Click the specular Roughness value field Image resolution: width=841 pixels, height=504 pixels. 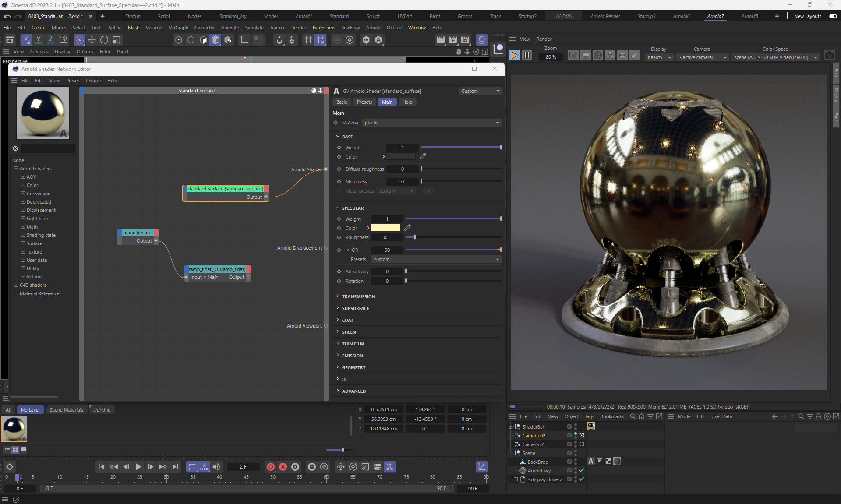tap(386, 237)
